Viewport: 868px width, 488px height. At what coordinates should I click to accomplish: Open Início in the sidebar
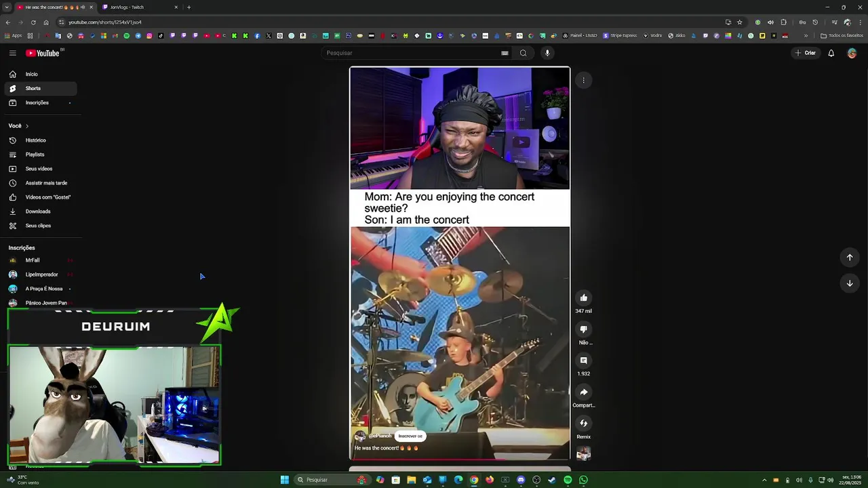(x=41, y=74)
